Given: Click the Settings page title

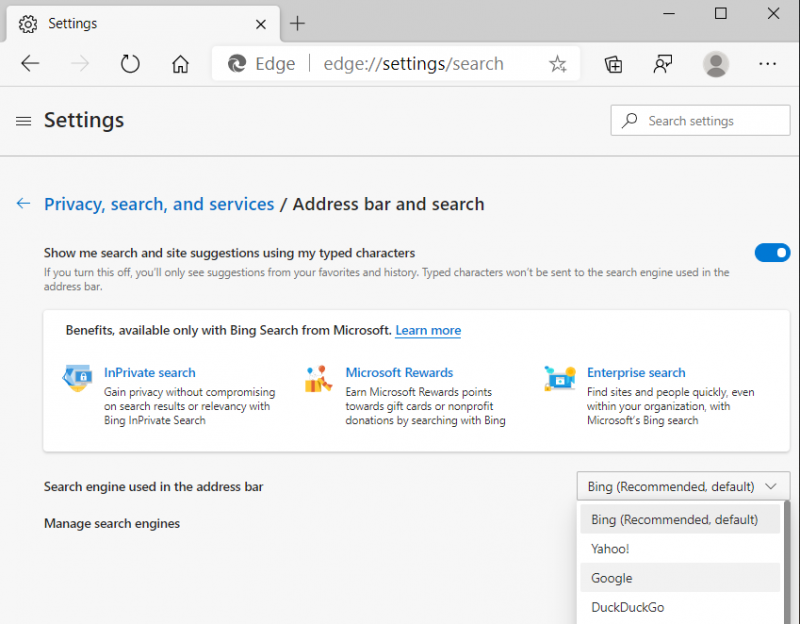Looking at the screenshot, I should [84, 120].
